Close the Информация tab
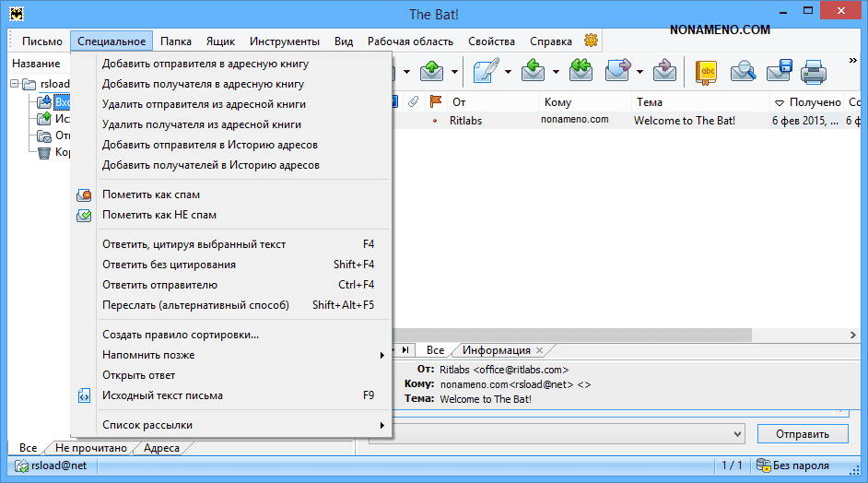 coord(540,350)
